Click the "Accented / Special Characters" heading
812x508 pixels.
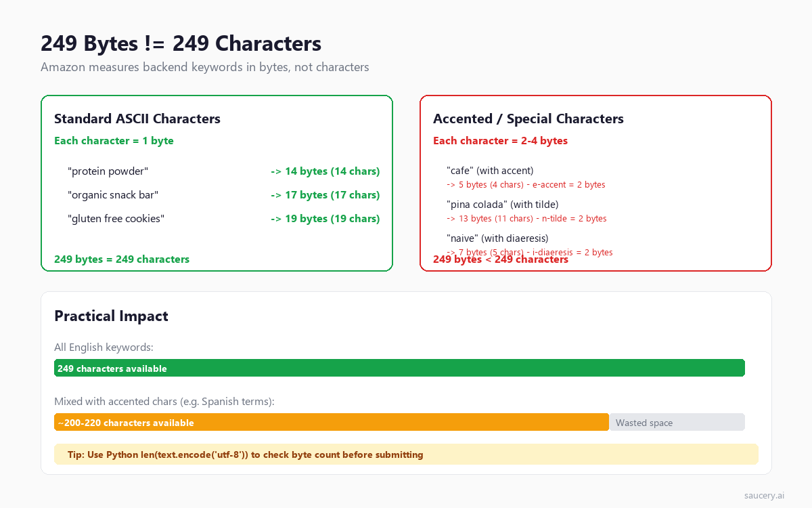tap(528, 119)
